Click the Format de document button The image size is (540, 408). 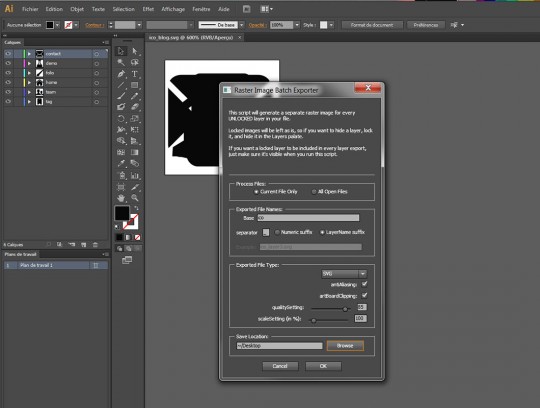[x=372, y=25]
